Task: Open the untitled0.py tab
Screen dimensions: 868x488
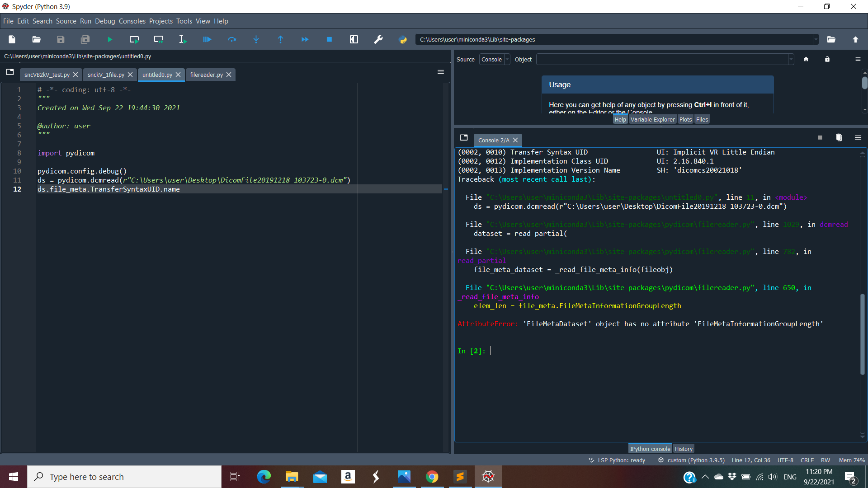Action: tap(157, 75)
